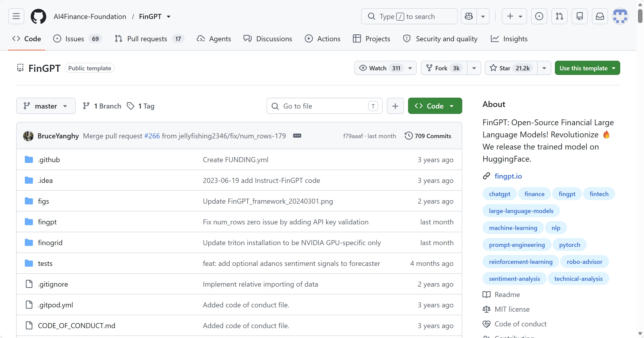Image resolution: width=644 pixels, height=338 pixels.
Task: View 709 Commits history
Action: pyautogui.click(x=428, y=136)
